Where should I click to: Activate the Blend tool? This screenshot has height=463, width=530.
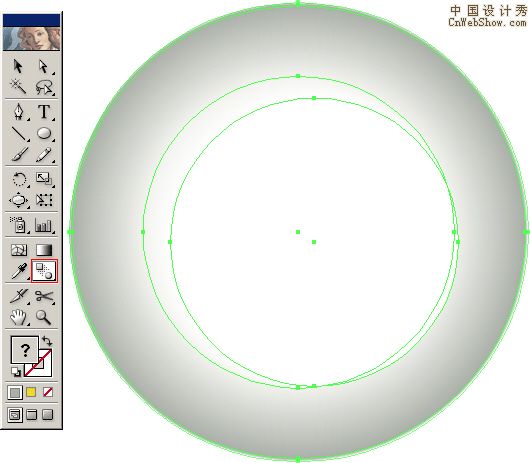pyautogui.click(x=44, y=271)
